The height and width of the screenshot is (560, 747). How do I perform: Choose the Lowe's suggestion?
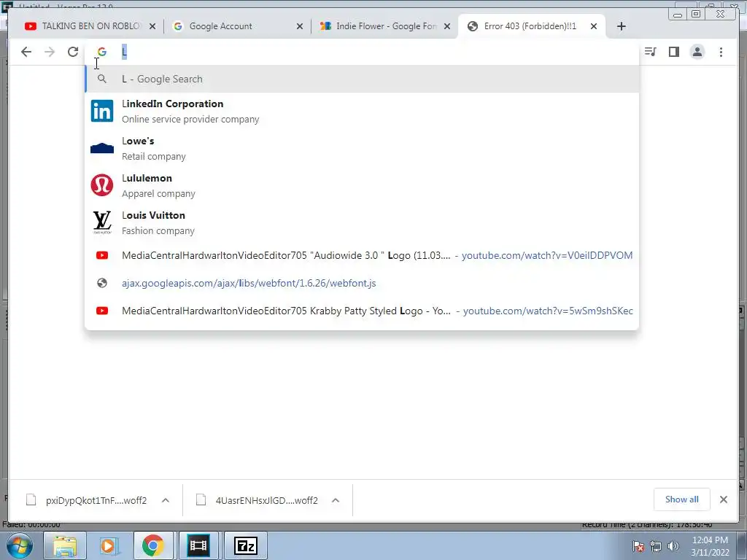[362, 148]
